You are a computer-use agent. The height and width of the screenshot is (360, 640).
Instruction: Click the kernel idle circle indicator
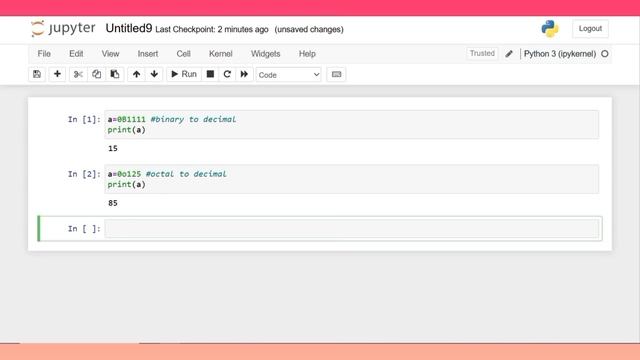click(x=605, y=54)
